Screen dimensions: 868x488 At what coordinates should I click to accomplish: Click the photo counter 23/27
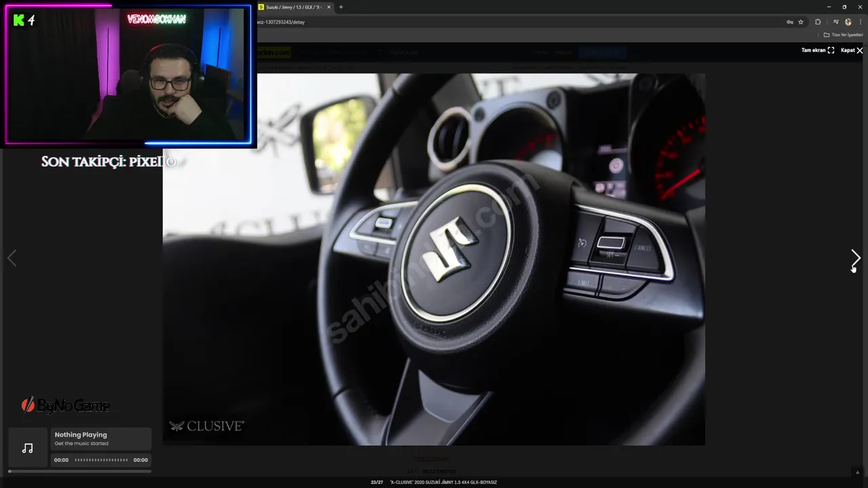coord(376,482)
